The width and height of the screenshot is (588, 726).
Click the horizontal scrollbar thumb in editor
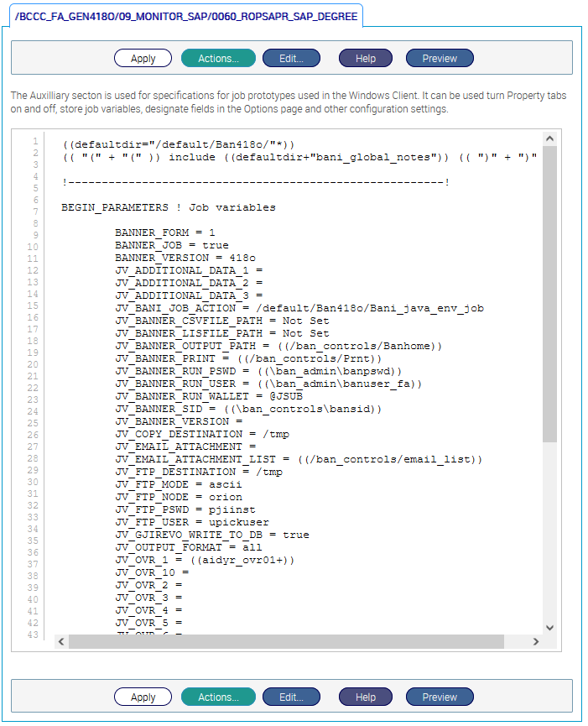285,641
